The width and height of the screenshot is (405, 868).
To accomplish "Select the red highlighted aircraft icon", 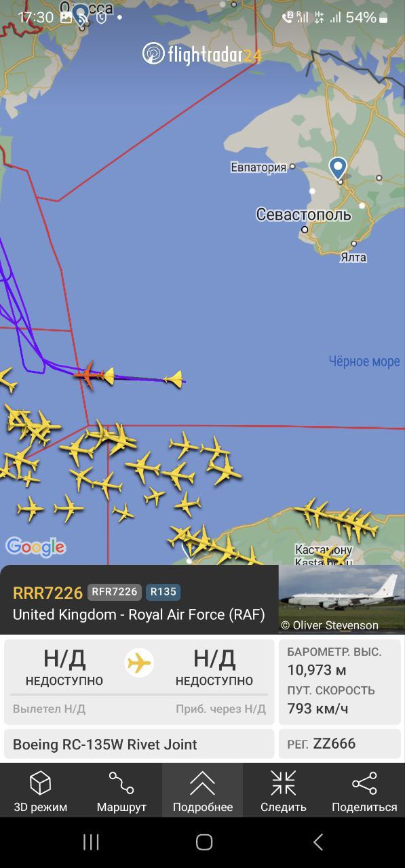I will [x=86, y=374].
